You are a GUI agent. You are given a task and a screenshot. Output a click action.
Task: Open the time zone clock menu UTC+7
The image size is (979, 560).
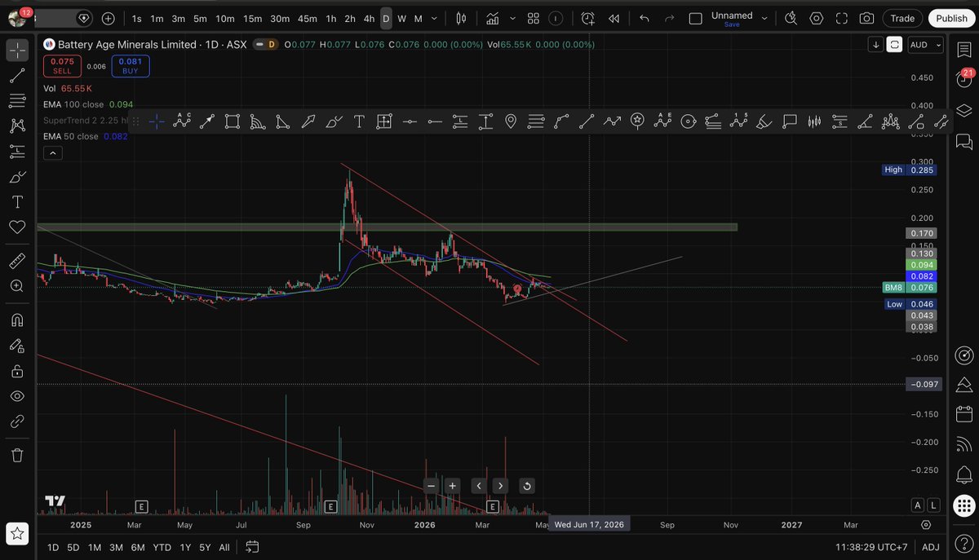tap(870, 547)
